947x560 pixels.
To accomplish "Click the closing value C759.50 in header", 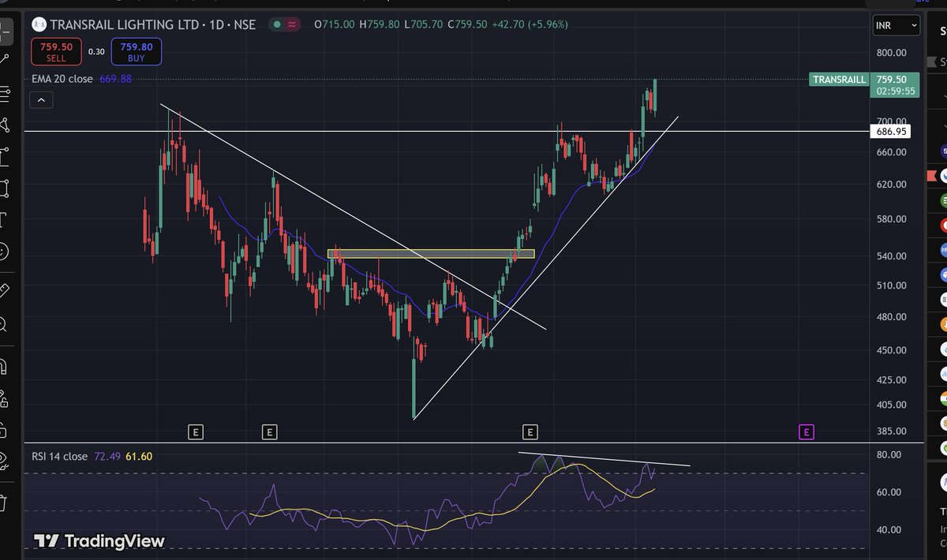I will coord(469,24).
